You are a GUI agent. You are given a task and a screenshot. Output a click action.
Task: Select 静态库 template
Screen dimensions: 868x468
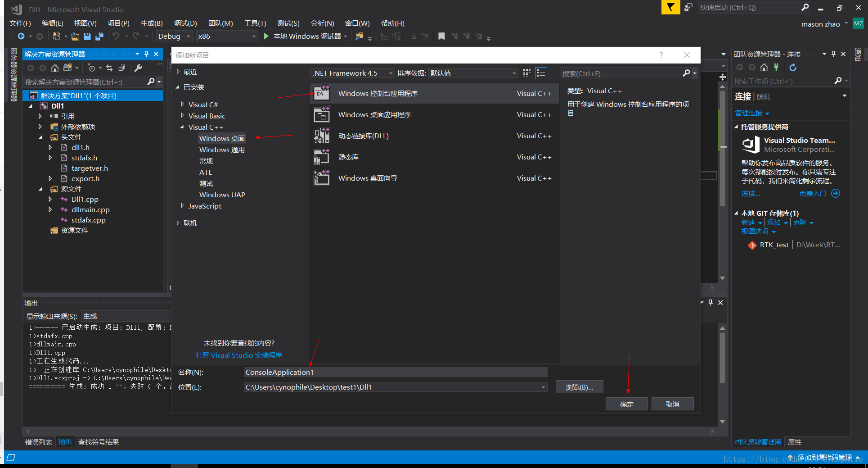point(434,157)
